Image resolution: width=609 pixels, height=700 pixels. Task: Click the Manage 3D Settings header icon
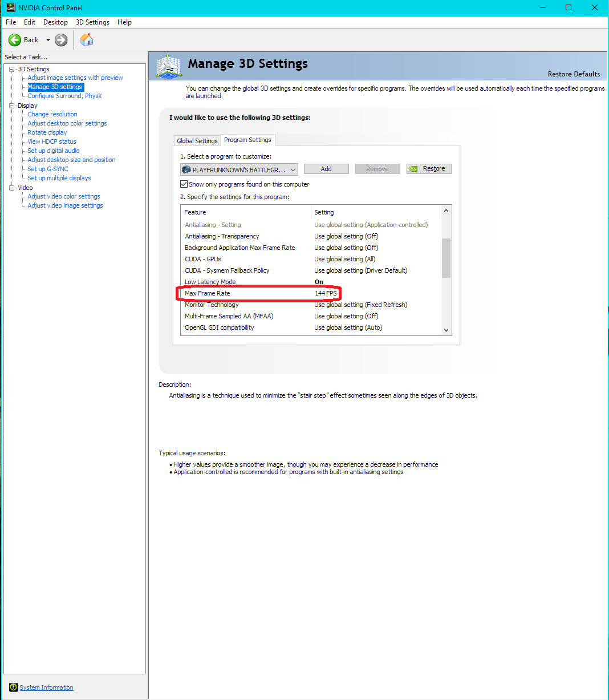click(169, 66)
